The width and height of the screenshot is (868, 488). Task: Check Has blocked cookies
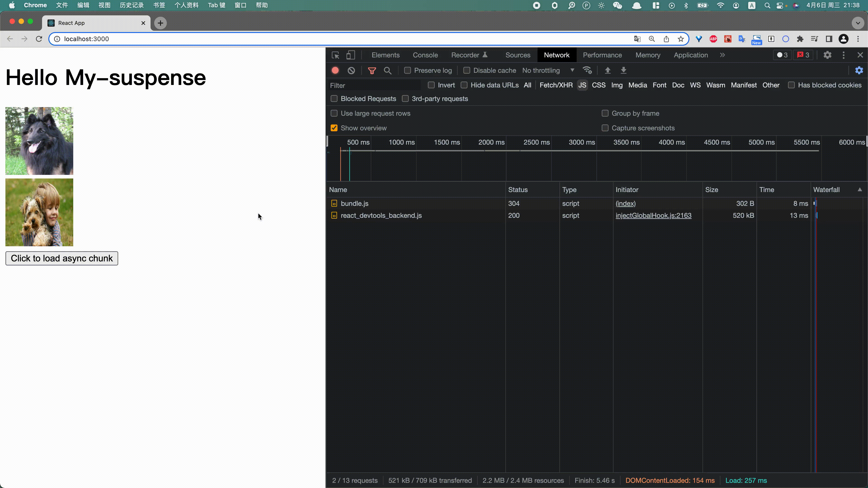click(791, 85)
